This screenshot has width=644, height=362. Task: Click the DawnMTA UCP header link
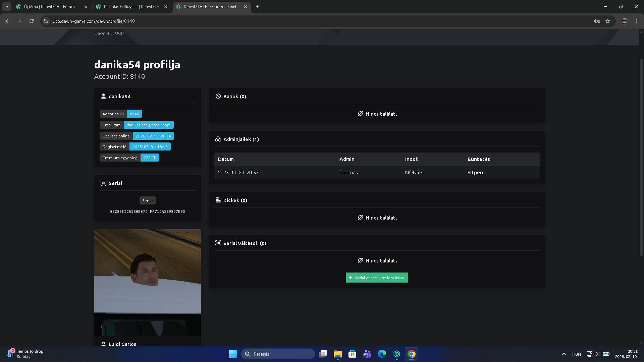tap(109, 33)
